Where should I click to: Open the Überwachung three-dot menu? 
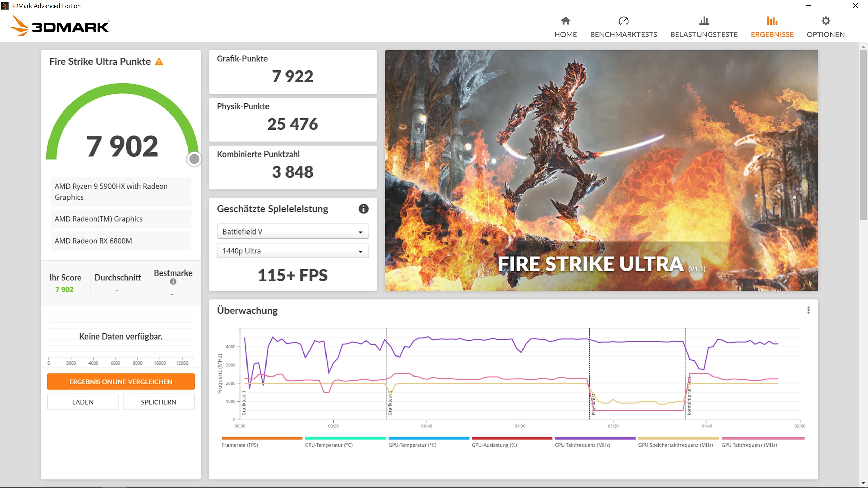(x=808, y=310)
